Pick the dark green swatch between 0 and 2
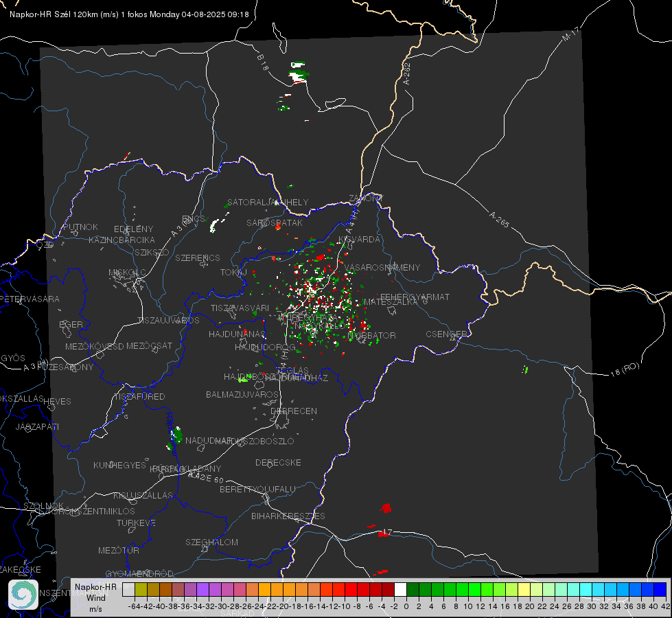 tap(413, 589)
